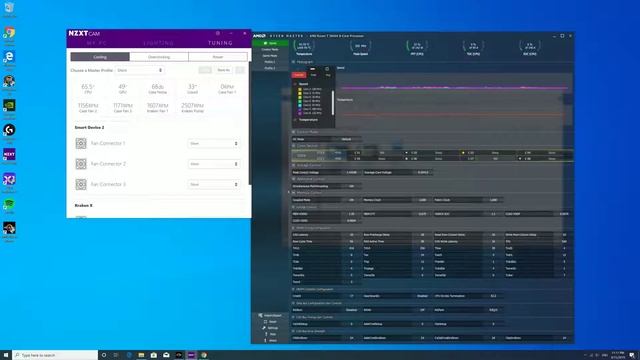The width and height of the screenshot is (640, 360).
Task: Click Reset in Ryzen Master sidebar
Action: [x=270, y=322]
